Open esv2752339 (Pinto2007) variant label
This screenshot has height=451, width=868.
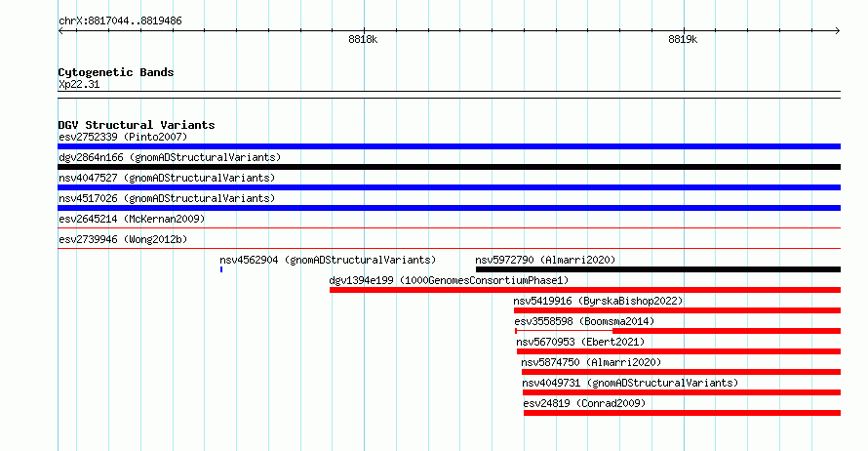(x=123, y=137)
